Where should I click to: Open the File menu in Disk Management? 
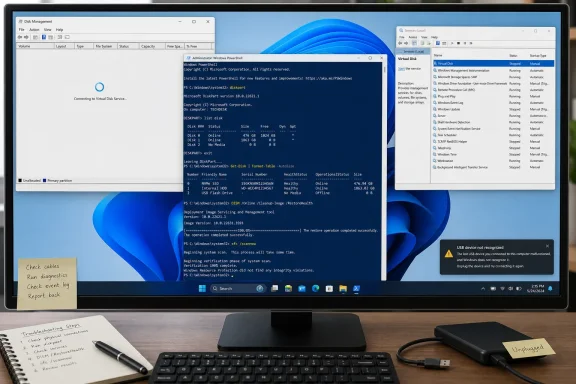21,29
